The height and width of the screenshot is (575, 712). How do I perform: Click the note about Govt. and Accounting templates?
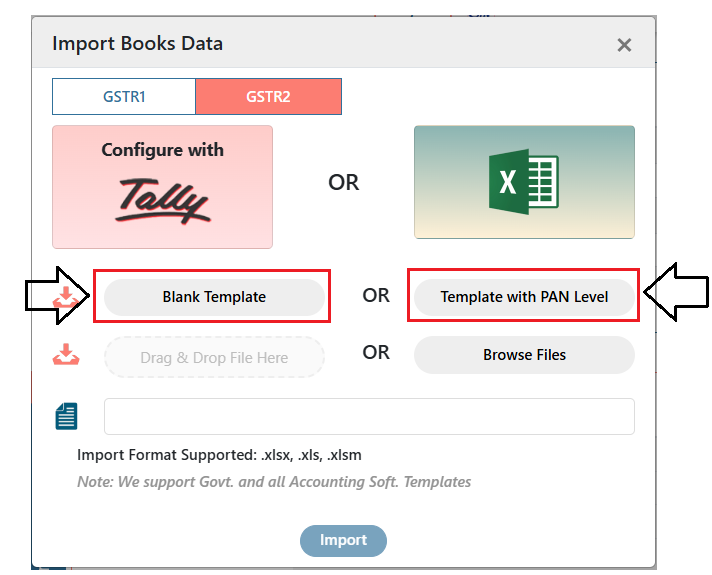274,481
